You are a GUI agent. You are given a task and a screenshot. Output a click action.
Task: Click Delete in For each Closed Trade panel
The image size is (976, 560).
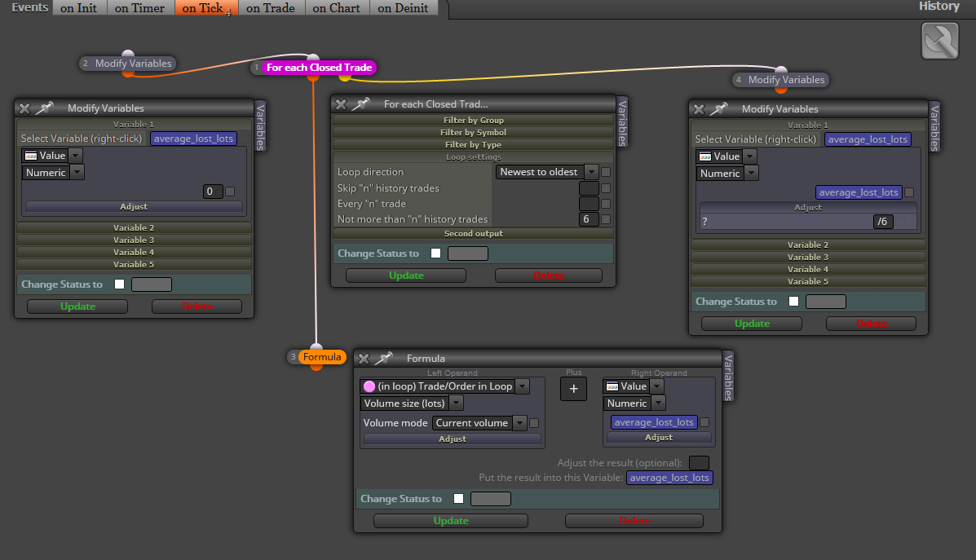click(549, 275)
